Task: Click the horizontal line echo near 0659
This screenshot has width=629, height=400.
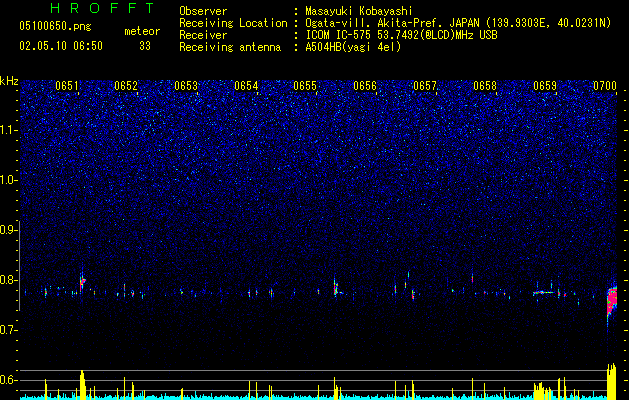Action: coord(544,292)
